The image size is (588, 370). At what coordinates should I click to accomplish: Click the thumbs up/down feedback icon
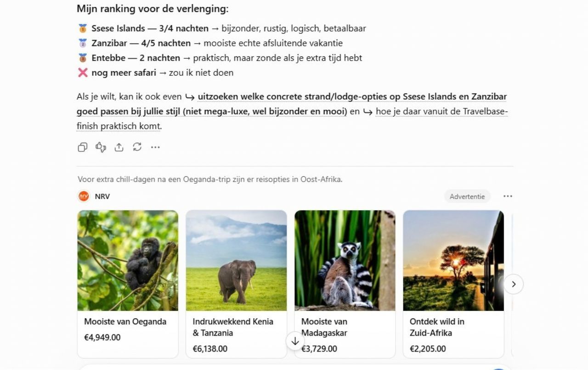click(101, 147)
